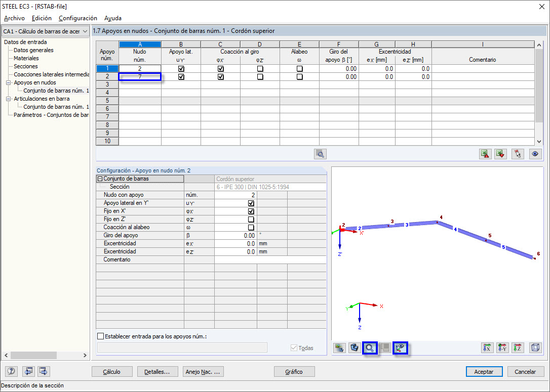Click the Gráfico button

[294, 372]
